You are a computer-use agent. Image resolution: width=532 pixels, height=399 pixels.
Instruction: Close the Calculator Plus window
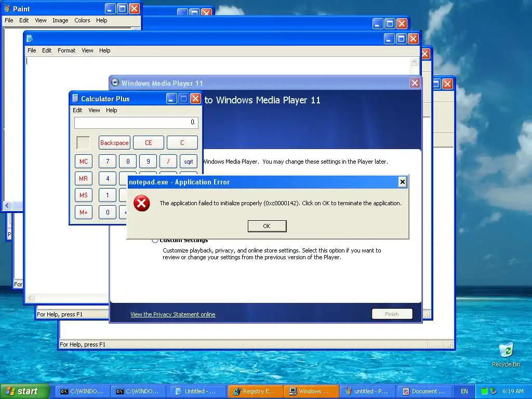coord(195,99)
